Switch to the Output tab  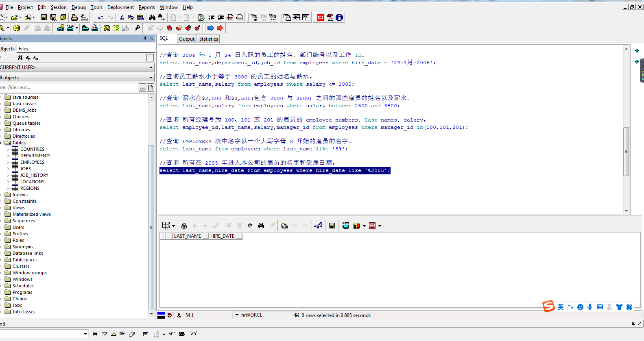187,39
